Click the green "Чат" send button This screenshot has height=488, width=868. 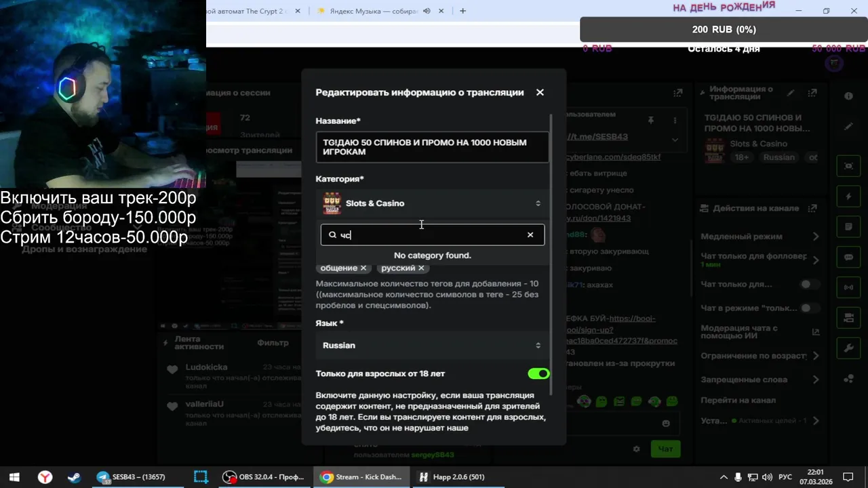coord(666,449)
